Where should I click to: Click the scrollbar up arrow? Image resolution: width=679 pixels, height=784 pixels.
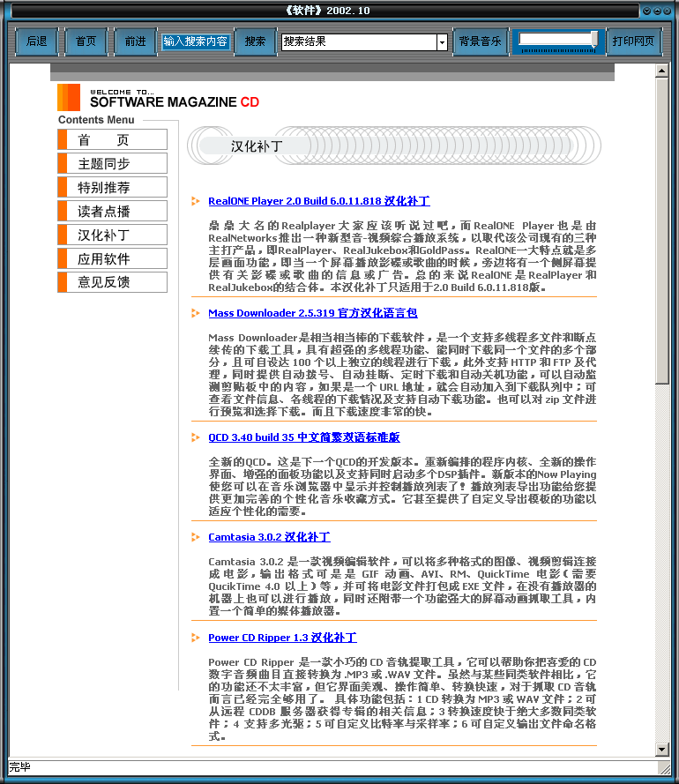click(x=662, y=71)
